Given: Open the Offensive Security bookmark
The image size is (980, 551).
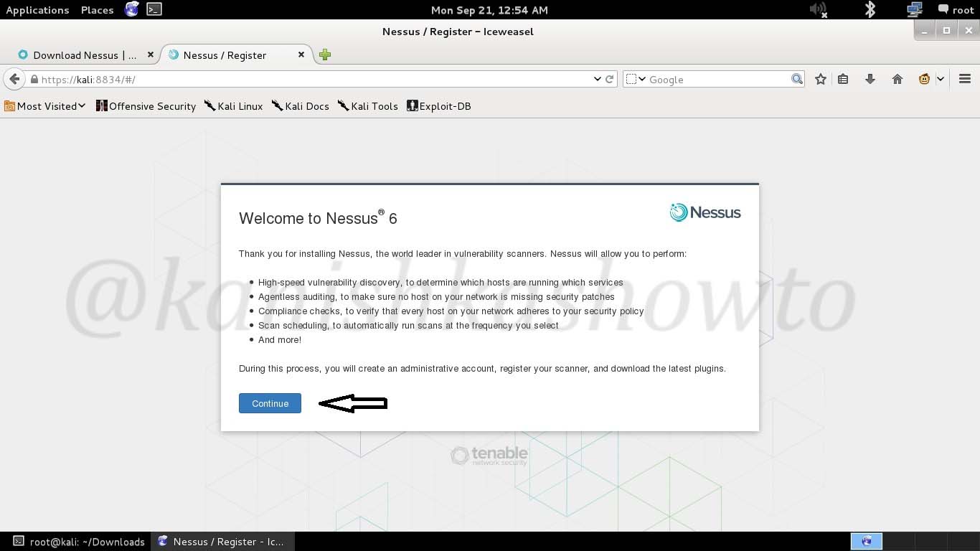Looking at the screenshot, I should click(146, 106).
